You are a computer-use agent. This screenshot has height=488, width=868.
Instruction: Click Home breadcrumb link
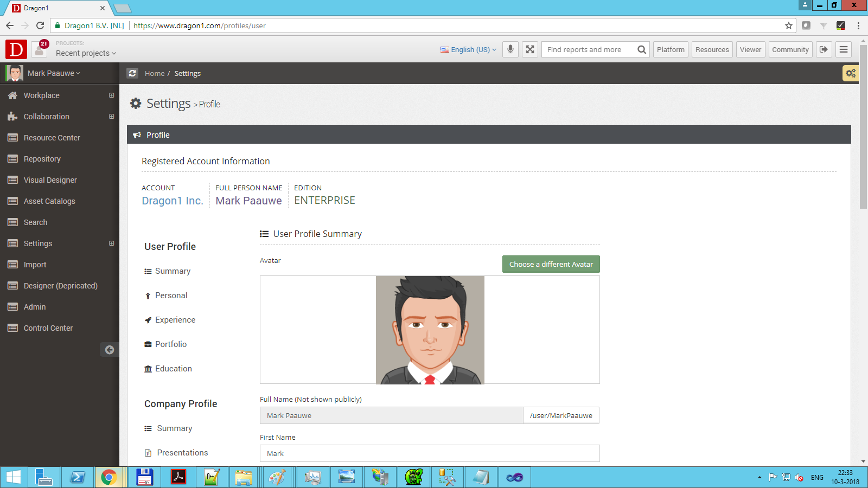[x=155, y=73]
